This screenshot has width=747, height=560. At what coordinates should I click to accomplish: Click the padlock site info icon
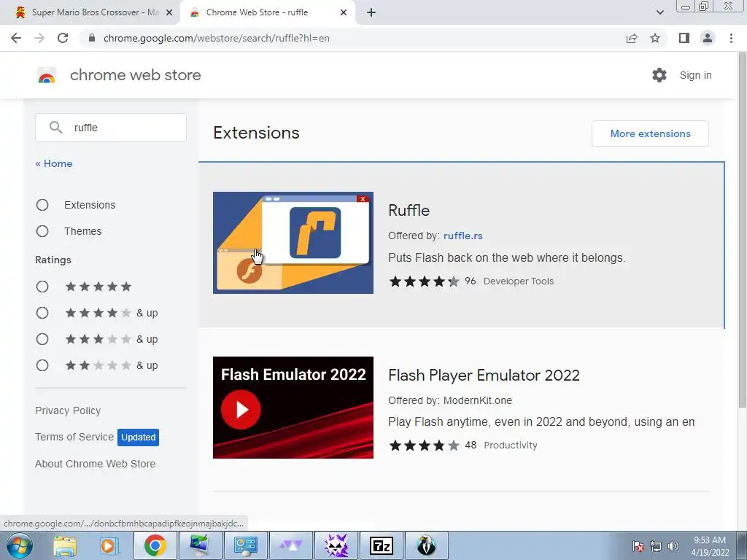tap(92, 38)
